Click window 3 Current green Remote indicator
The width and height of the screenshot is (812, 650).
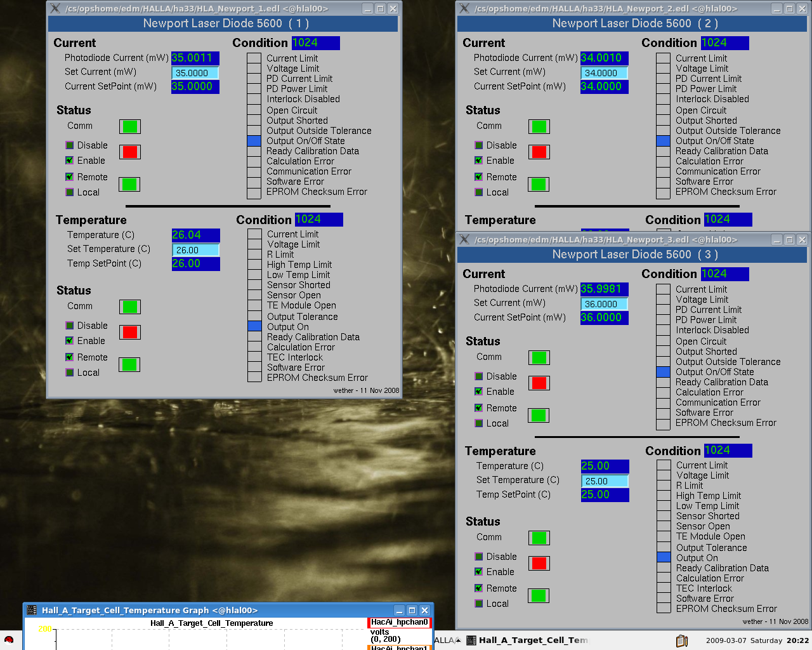pyautogui.click(x=539, y=415)
